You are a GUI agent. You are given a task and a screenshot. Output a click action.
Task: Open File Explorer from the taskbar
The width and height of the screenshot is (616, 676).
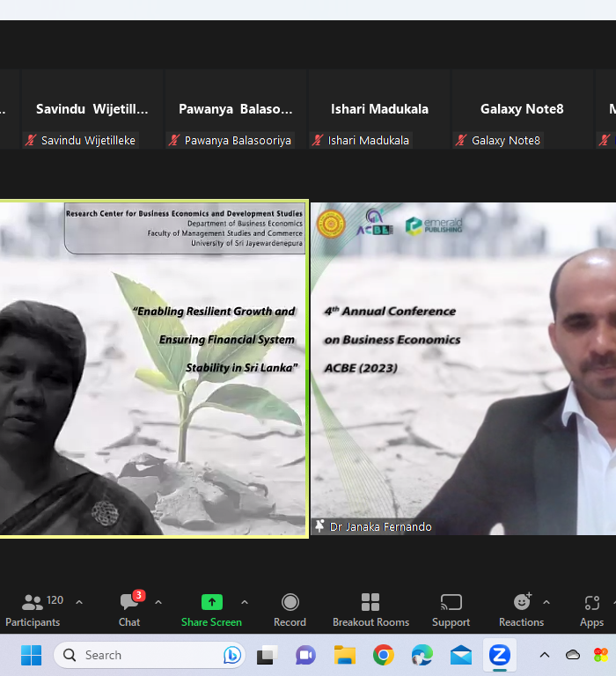344,655
